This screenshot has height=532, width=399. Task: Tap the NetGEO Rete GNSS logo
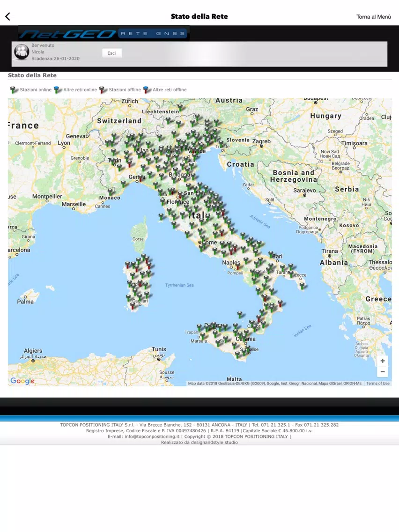tap(104, 33)
